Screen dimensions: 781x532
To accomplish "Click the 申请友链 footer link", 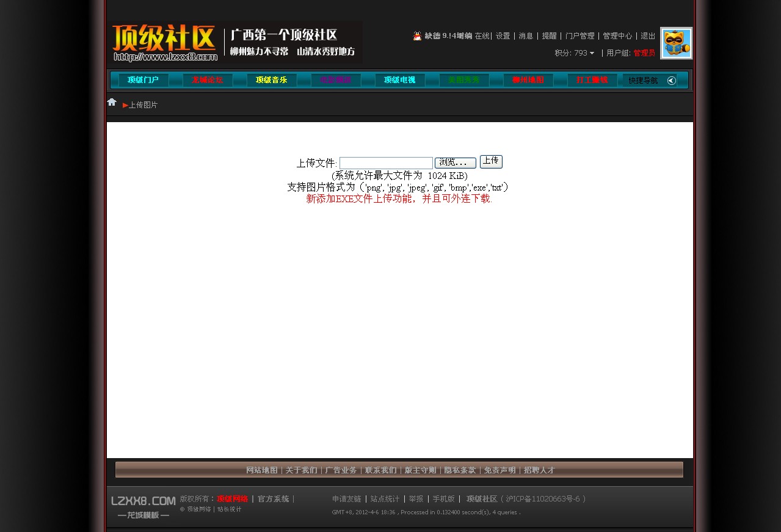I will click(347, 499).
